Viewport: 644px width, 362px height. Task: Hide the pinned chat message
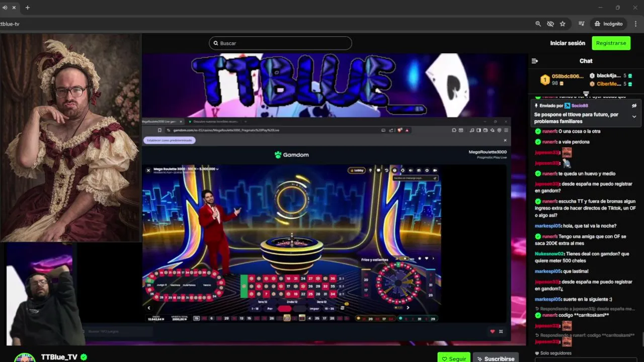(x=634, y=106)
